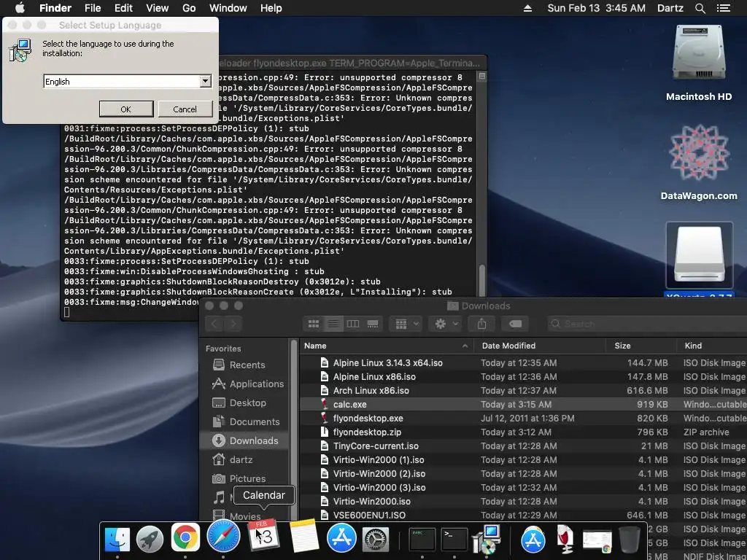Open the Terminal icon with prompt in Dock
The width and height of the screenshot is (747, 560).
tap(454, 540)
